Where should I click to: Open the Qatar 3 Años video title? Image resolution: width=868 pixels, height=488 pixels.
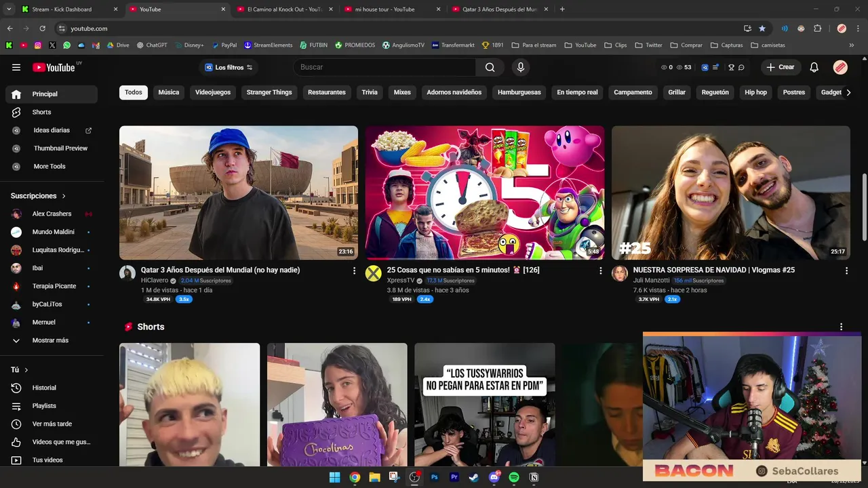[x=220, y=270]
